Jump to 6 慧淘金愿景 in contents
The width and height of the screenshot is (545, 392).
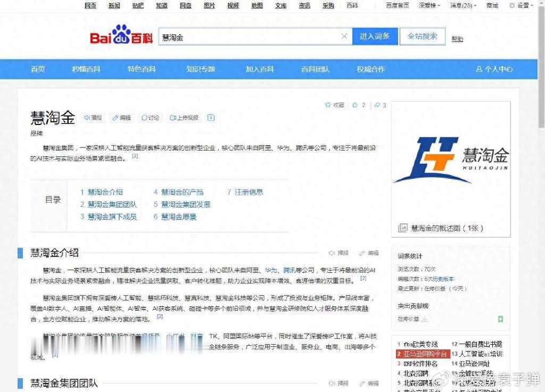click(x=175, y=216)
